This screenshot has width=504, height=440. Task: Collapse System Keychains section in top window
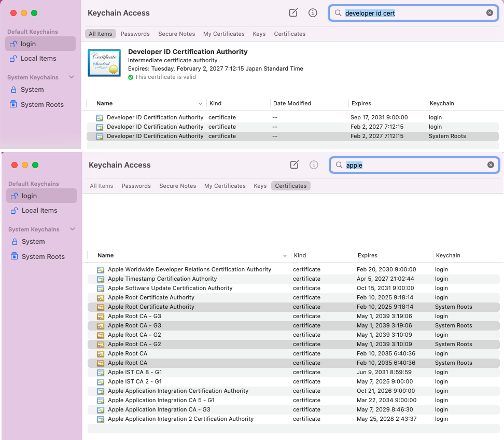click(72, 77)
